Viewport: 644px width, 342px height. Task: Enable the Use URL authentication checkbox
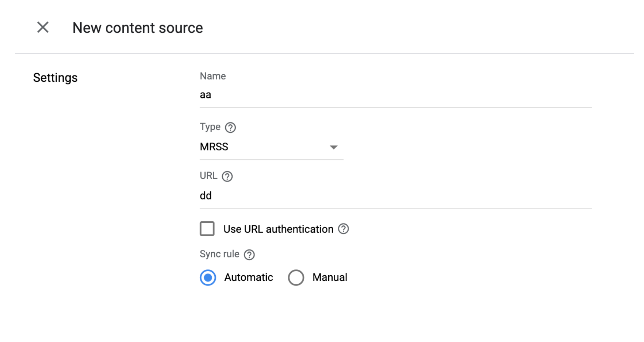point(207,229)
